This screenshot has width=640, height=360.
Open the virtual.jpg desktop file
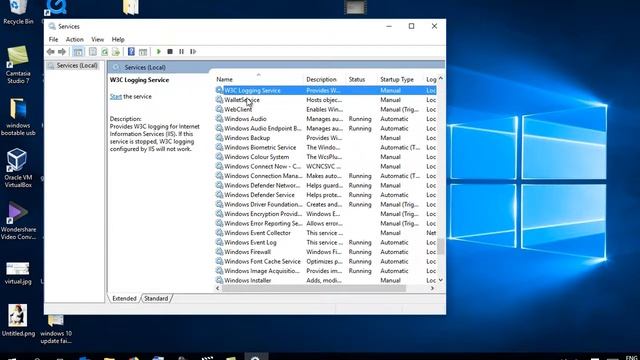(18, 273)
